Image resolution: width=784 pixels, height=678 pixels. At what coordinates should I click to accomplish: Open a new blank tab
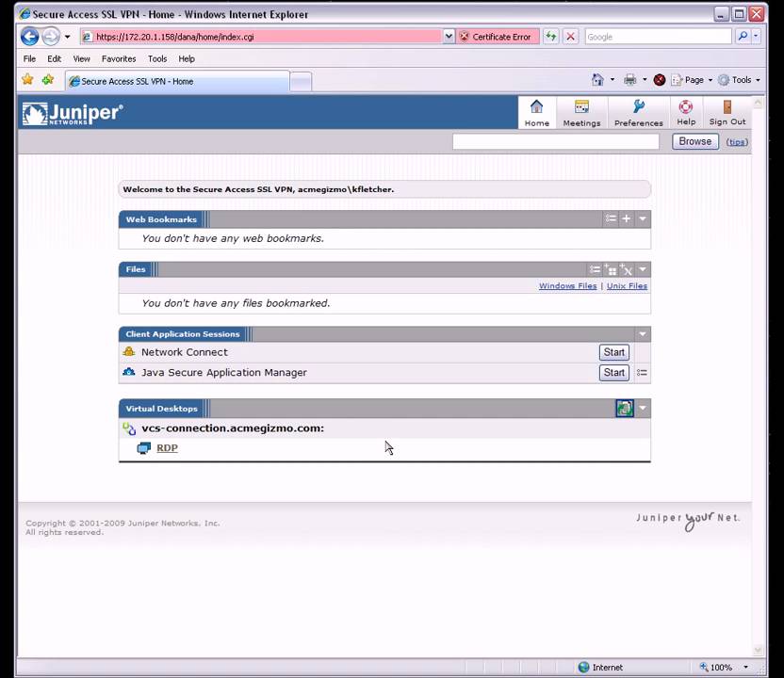[x=301, y=81]
